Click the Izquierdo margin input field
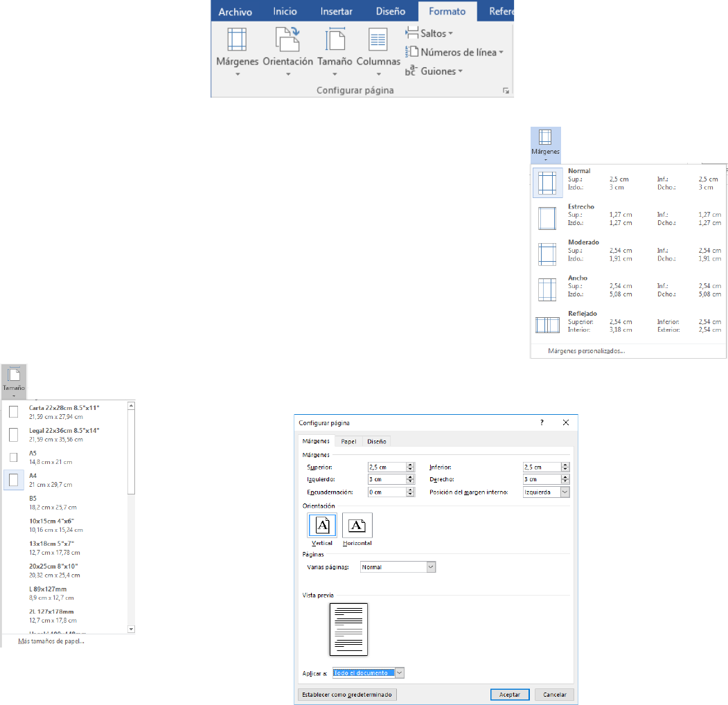The height and width of the screenshot is (705, 728). [x=387, y=479]
